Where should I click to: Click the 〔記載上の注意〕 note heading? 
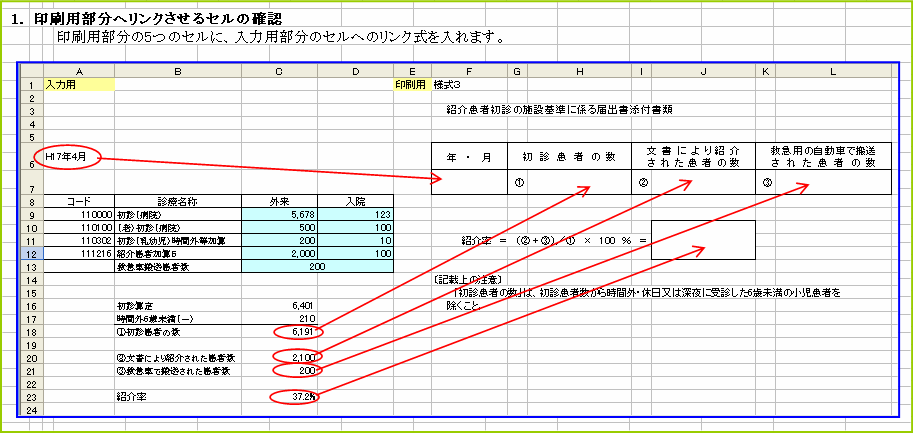468,279
